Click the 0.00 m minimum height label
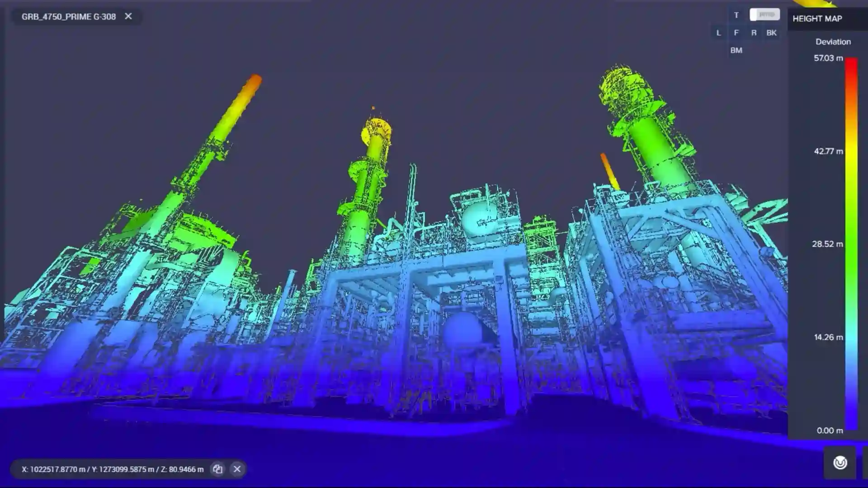Image resolution: width=868 pixels, height=488 pixels. point(830,431)
